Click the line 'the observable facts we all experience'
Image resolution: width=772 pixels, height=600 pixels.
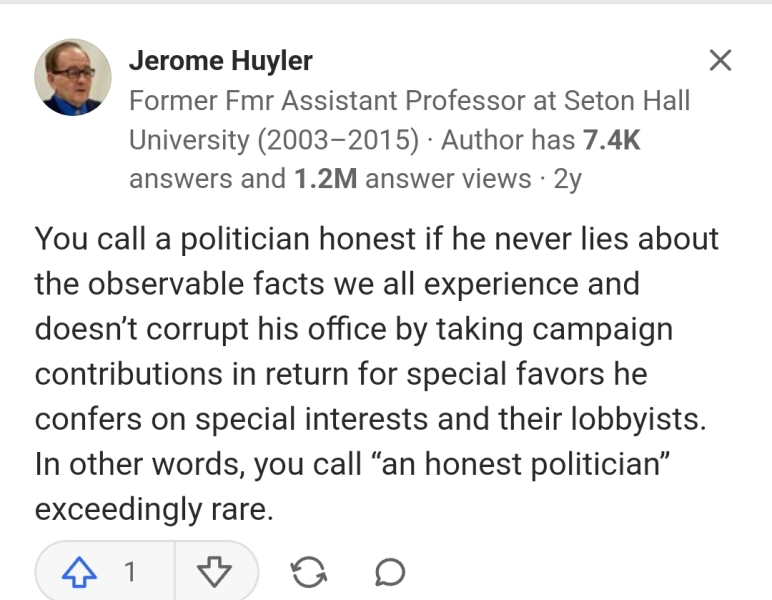tap(336, 284)
